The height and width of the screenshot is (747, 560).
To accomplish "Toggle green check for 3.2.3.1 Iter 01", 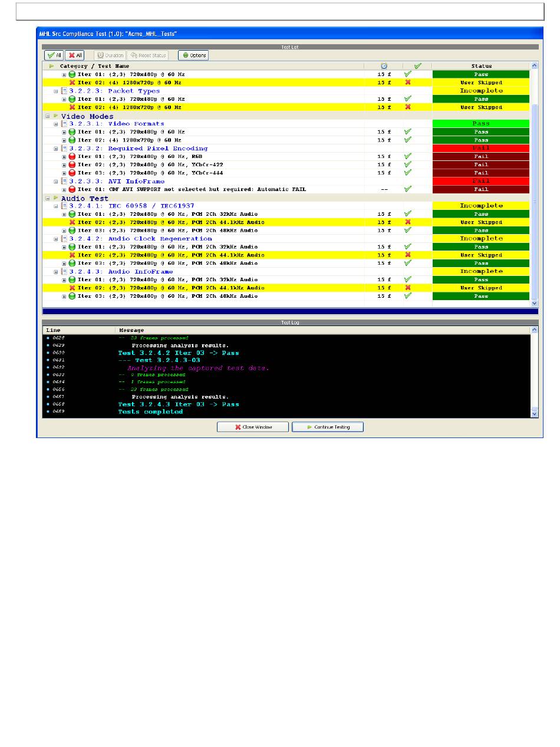I will (x=407, y=132).
